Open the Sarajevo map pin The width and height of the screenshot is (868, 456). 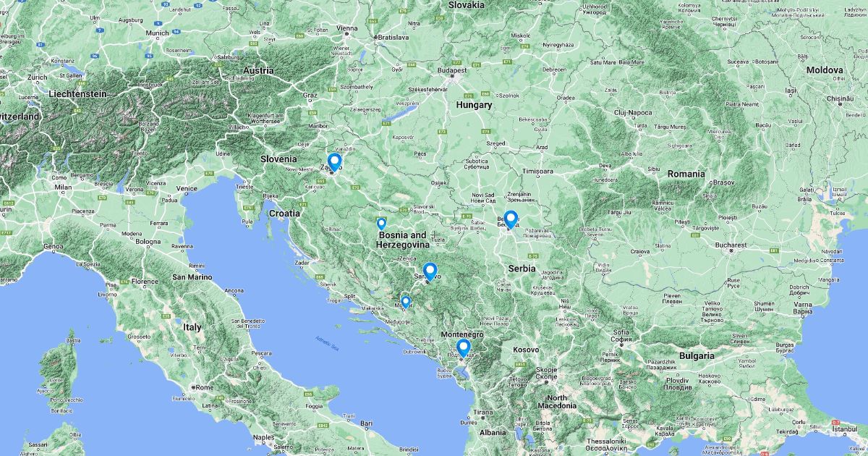pyautogui.click(x=430, y=272)
